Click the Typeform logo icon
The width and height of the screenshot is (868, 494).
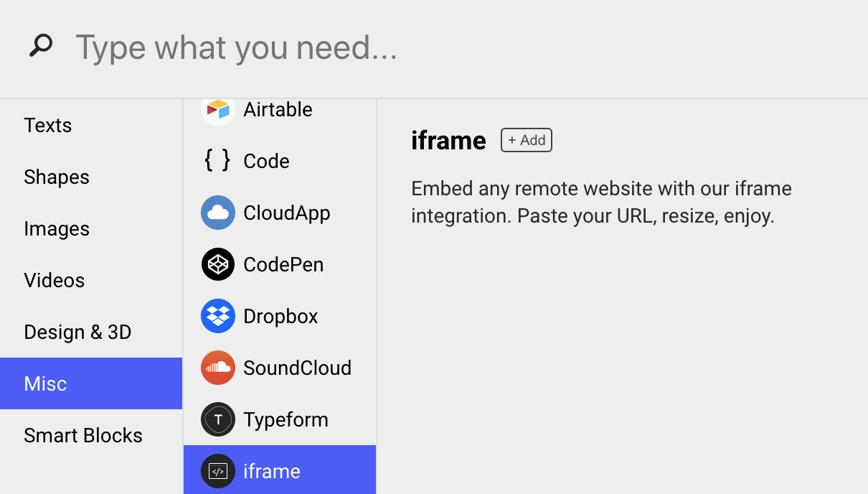click(218, 419)
